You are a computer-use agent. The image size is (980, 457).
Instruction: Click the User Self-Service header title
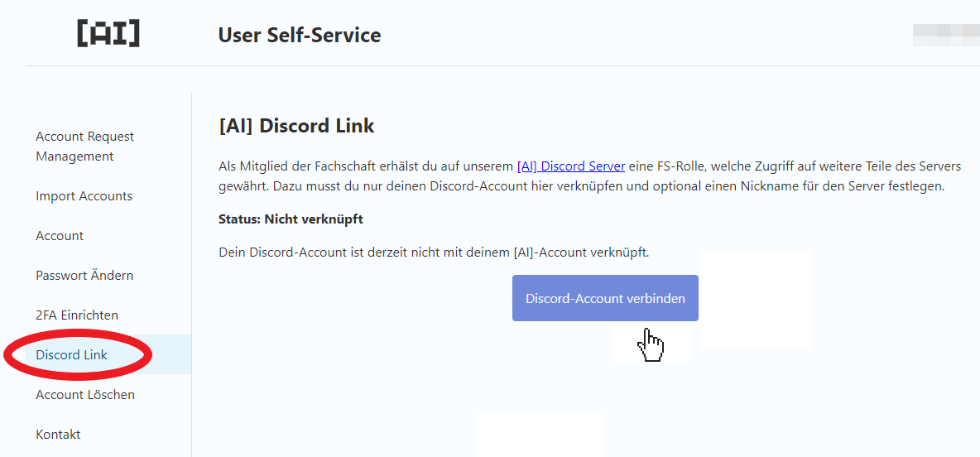tap(300, 35)
